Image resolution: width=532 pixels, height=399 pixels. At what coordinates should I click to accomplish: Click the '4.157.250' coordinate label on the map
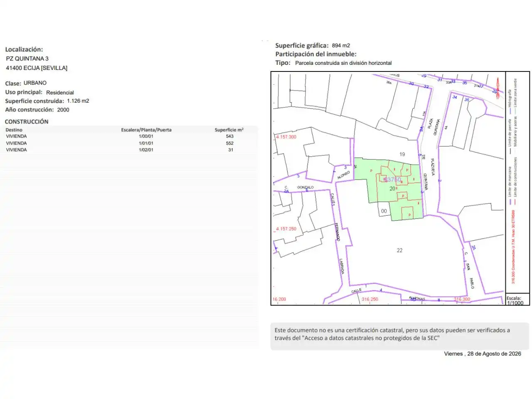tap(286, 229)
